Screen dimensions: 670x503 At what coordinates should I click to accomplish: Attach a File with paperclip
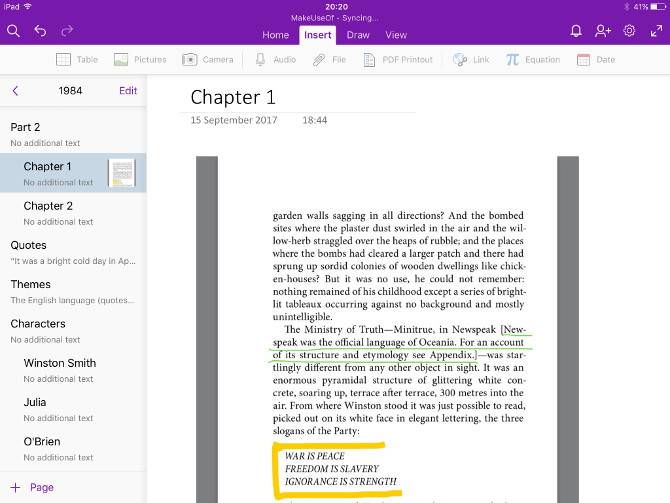[329, 59]
